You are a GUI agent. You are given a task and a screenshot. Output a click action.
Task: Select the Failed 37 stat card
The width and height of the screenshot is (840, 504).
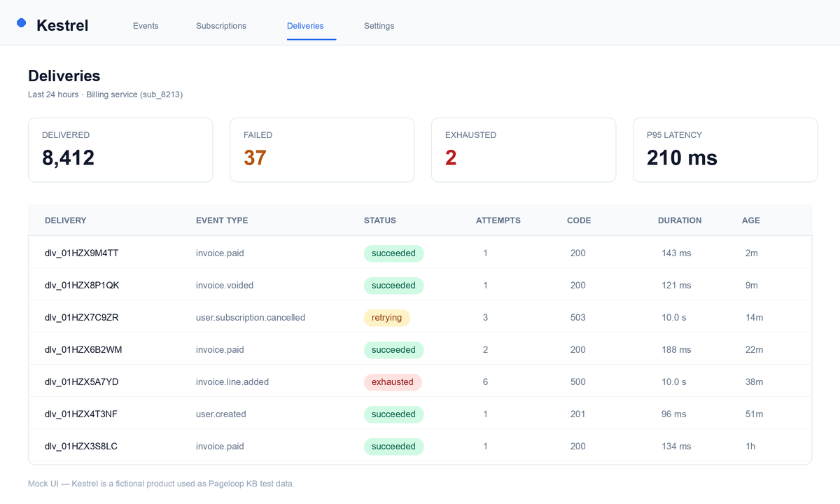(x=322, y=150)
